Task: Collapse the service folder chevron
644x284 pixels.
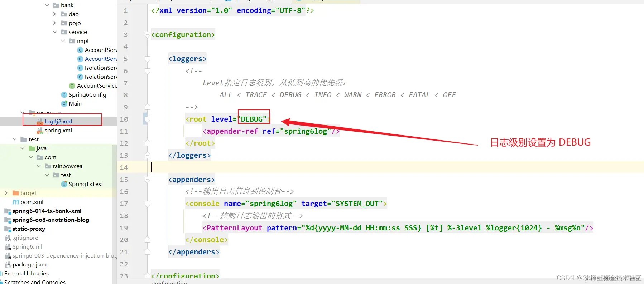Action: pyautogui.click(x=55, y=32)
